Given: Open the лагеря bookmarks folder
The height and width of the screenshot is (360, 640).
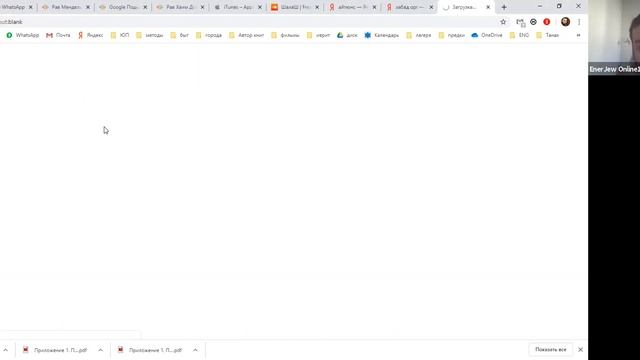Looking at the screenshot, I should 419,36.
